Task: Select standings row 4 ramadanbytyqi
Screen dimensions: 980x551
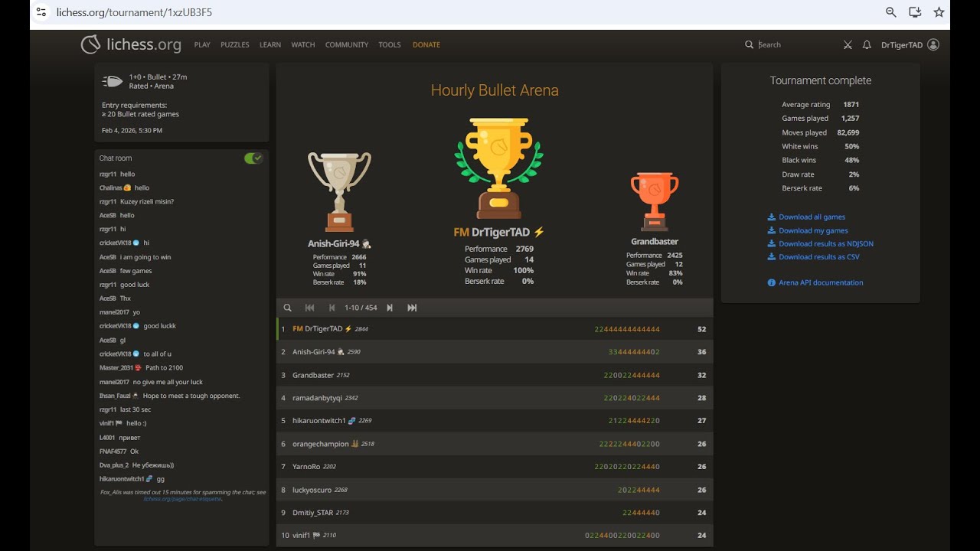Action: pos(495,398)
